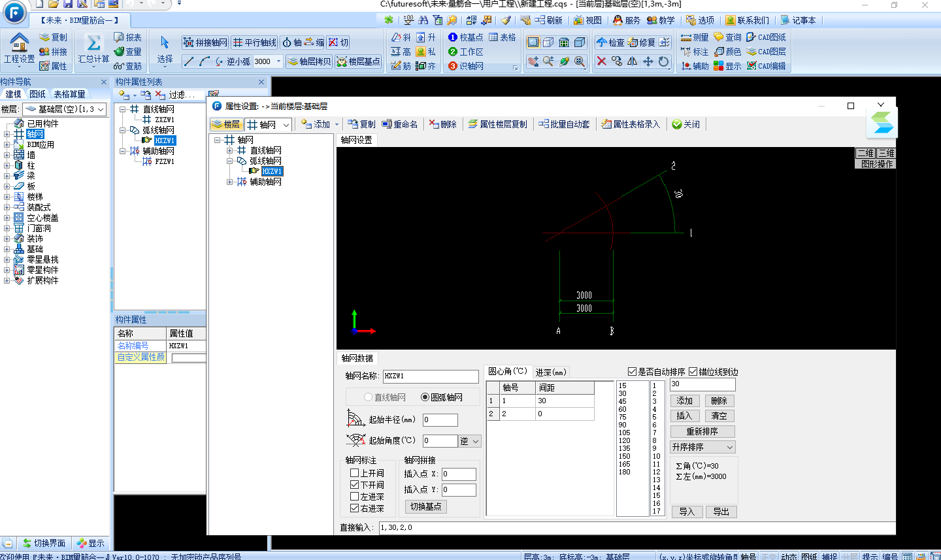Expand the 柱 node in navigation tree

pyautogui.click(x=7, y=165)
